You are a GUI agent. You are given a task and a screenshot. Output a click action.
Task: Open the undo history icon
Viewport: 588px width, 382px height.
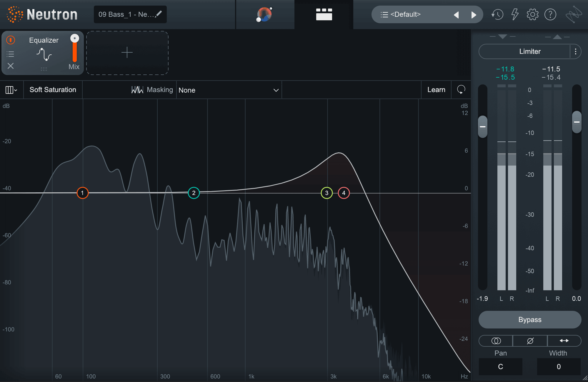497,14
